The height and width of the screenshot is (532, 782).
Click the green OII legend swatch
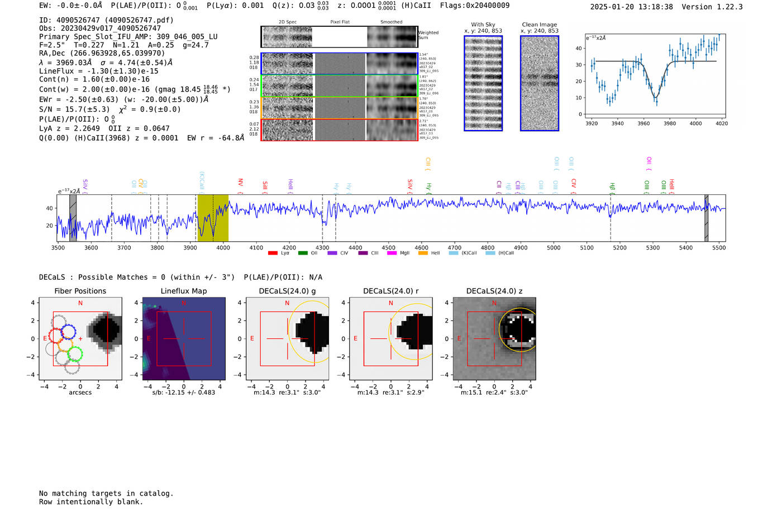pyautogui.click(x=303, y=253)
